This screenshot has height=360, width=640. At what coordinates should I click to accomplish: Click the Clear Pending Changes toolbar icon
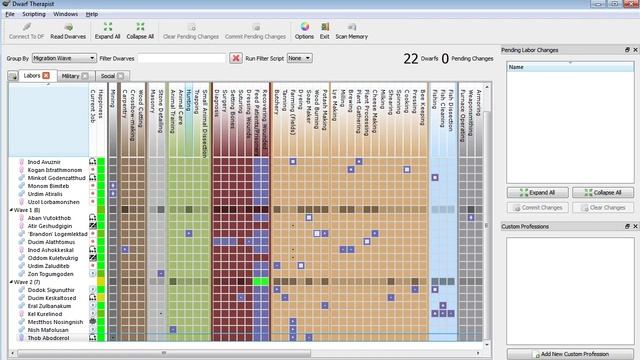(191, 27)
